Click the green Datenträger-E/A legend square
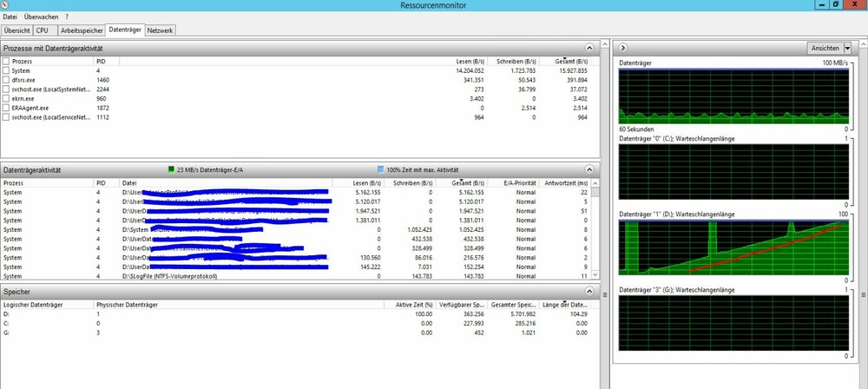The width and height of the screenshot is (868, 389). point(171,169)
